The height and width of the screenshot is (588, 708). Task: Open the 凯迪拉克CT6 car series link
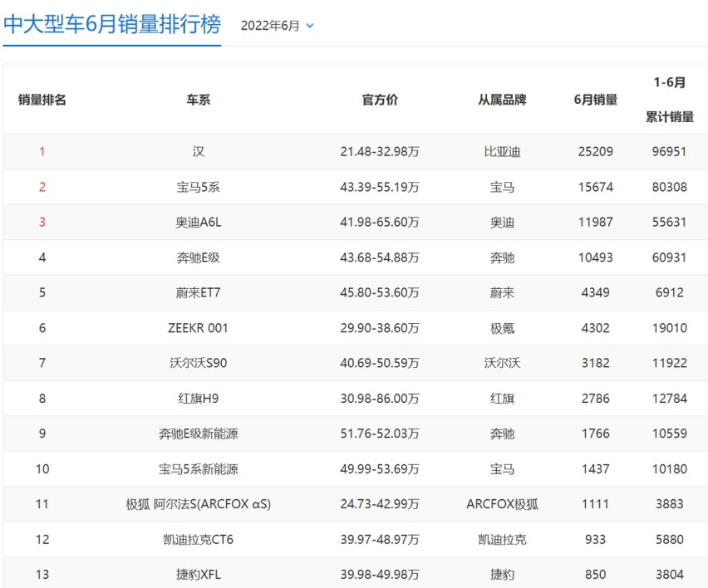pyautogui.click(x=199, y=539)
